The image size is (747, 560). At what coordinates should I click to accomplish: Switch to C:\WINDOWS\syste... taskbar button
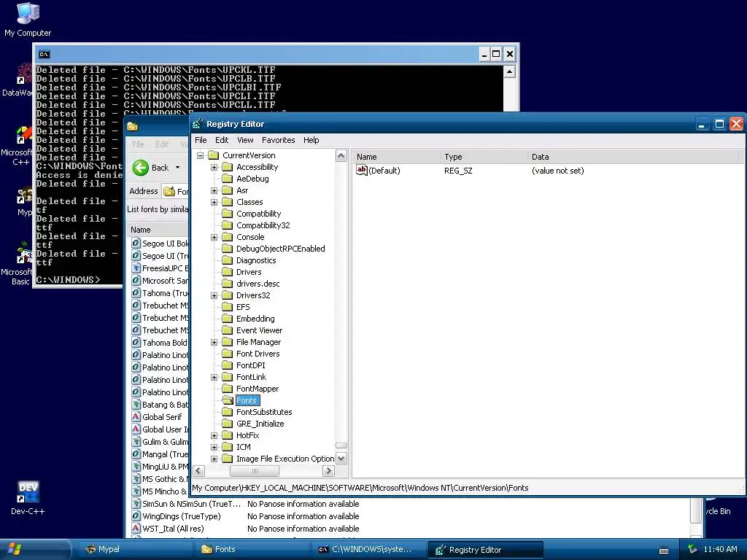pyautogui.click(x=368, y=549)
